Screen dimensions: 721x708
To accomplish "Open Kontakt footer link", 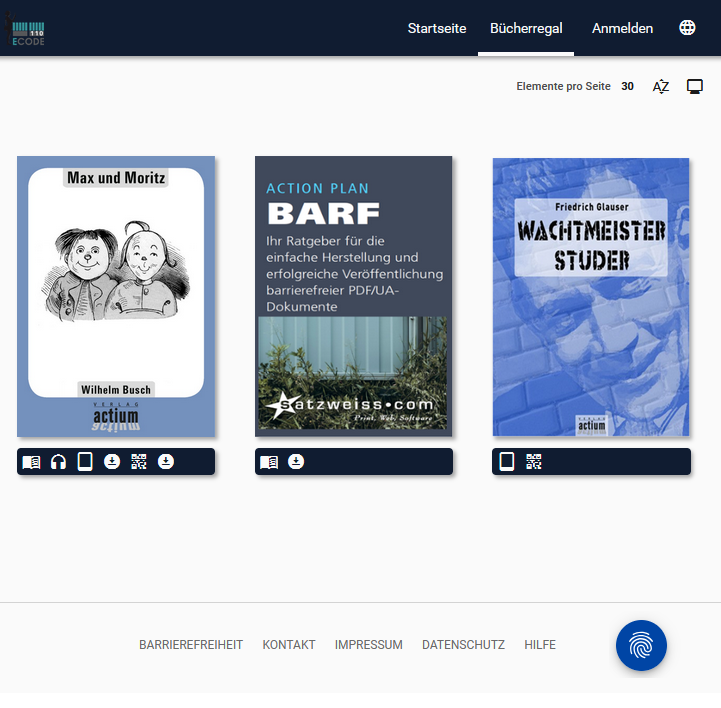I will coord(289,645).
